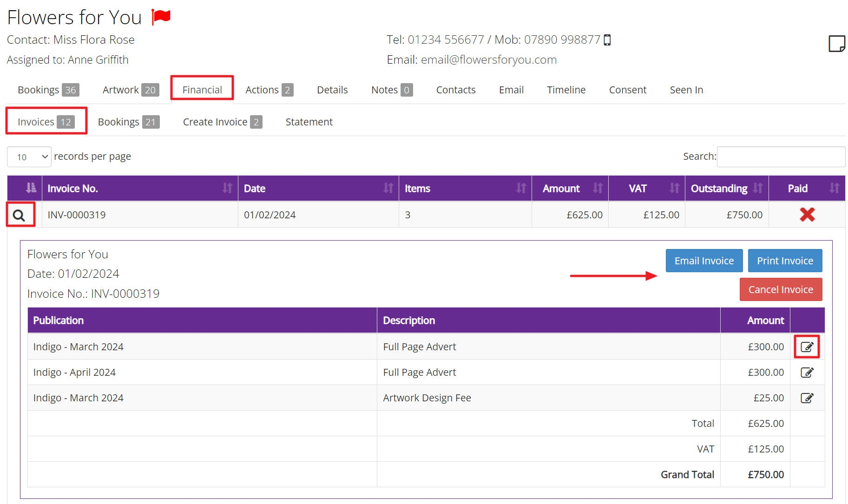
Task: Click the Cancel Invoice button
Action: (781, 289)
